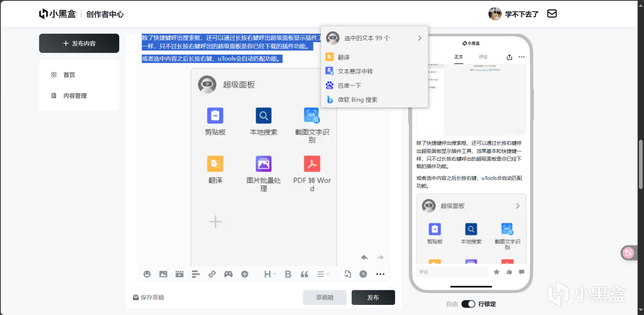
Task: Open 内容管理 in the sidebar
Action: click(75, 96)
